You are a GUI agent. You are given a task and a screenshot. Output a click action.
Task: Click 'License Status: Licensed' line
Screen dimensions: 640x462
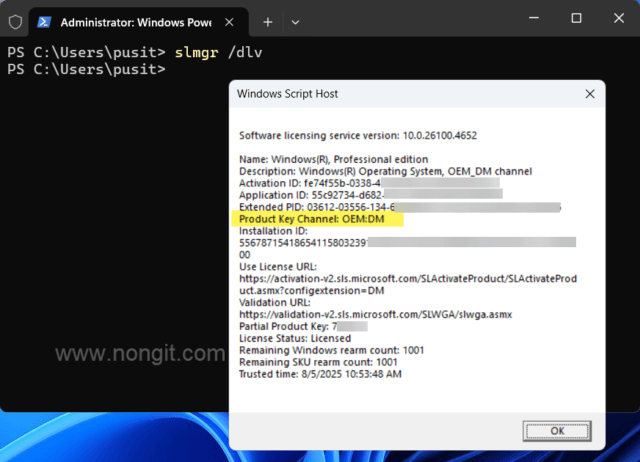pyautogui.click(x=295, y=338)
